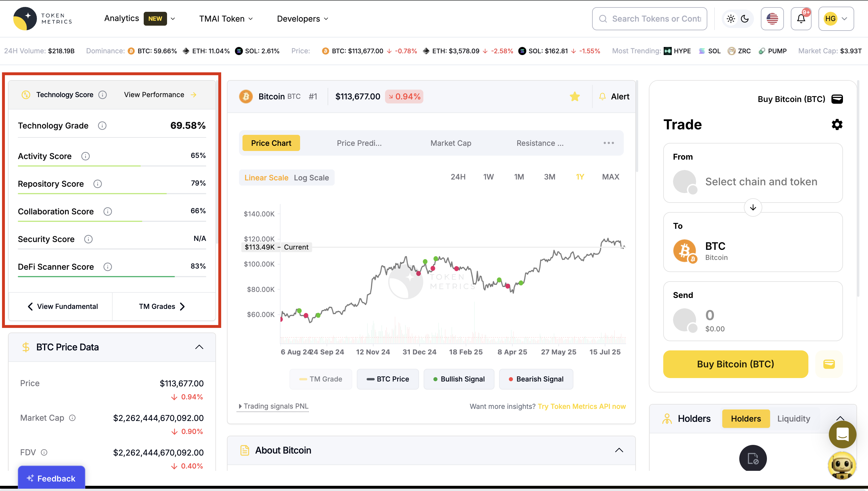Select the Market Cap chart tab
Viewport: 868px width, 491px height.
point(451,143)
